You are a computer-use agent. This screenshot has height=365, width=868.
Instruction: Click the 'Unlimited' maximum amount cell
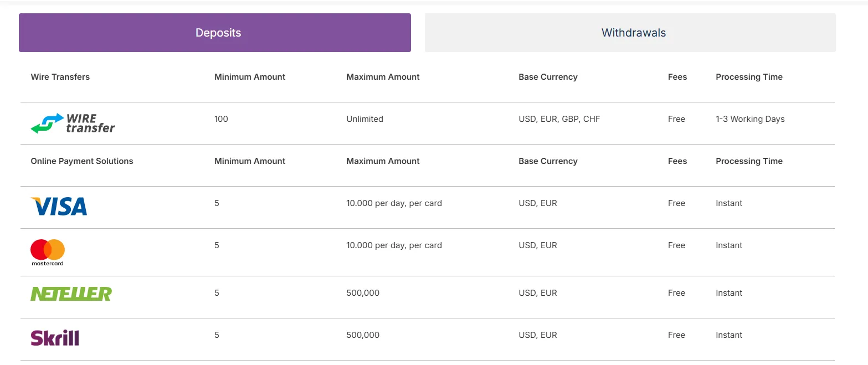click(365, 119)
